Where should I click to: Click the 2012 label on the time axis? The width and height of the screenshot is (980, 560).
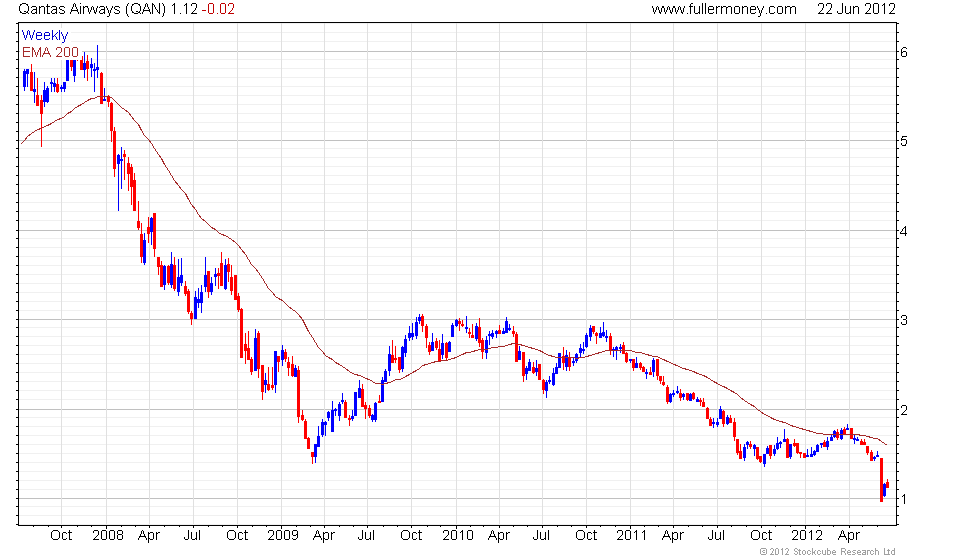point(807,536)
